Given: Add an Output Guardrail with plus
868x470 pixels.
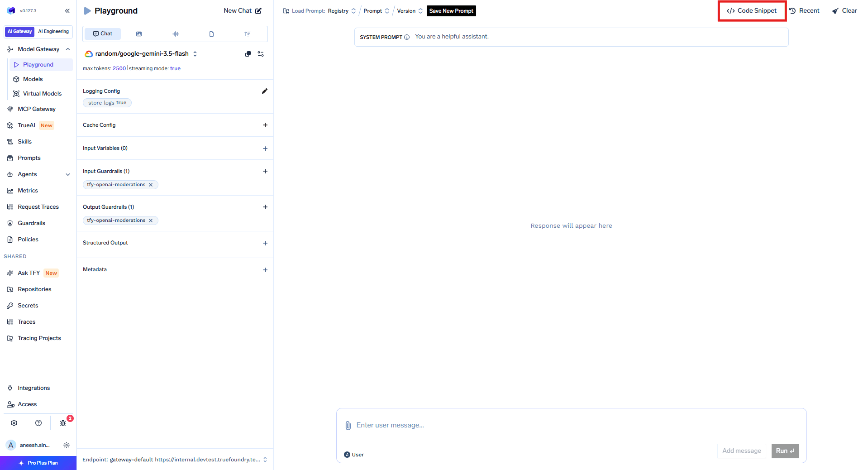Looking at the screenshot, I should [265, 207].
